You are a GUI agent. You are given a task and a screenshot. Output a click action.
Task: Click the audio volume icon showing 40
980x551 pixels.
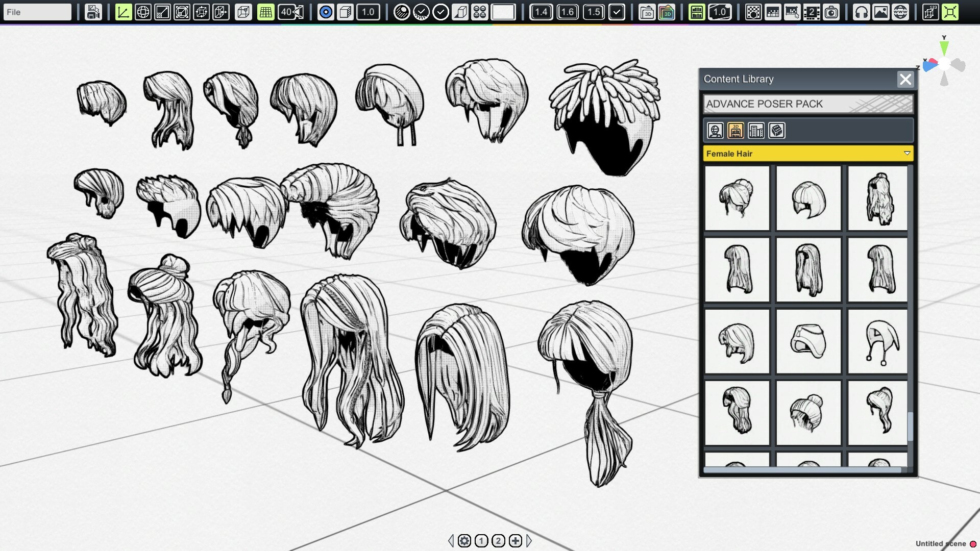[x=289, y=12]
